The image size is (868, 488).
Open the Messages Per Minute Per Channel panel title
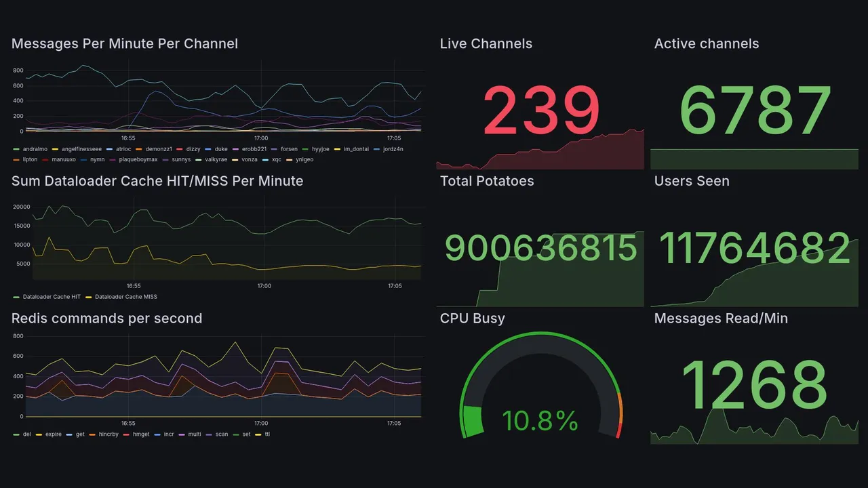(125, 43)
